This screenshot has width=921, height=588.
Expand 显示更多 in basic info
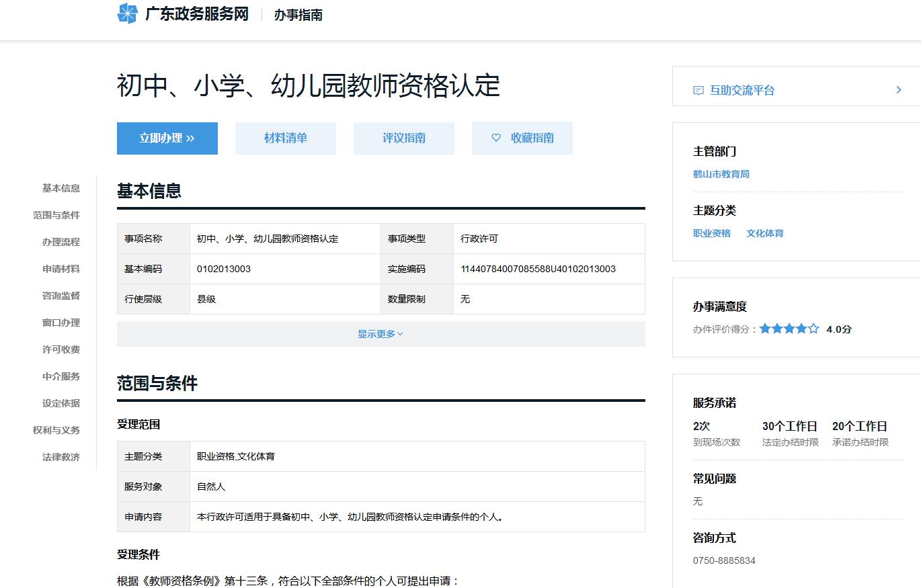point(381,334)
